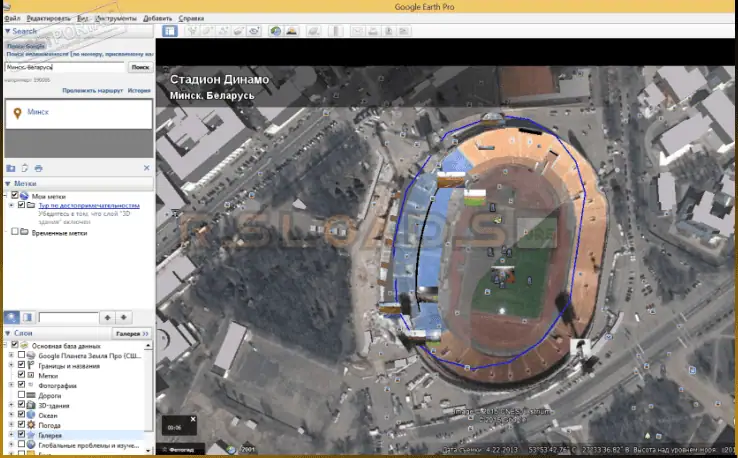738x458 pixels.
Task: Collapse the Слои panel triangle
Action: pyautogui.click(x=8, y=333)
